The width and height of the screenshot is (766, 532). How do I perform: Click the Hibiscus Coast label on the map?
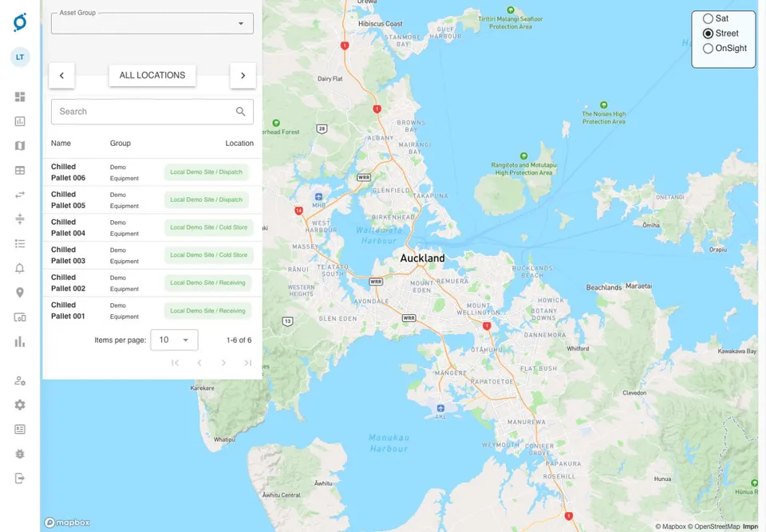coord(381,23)
